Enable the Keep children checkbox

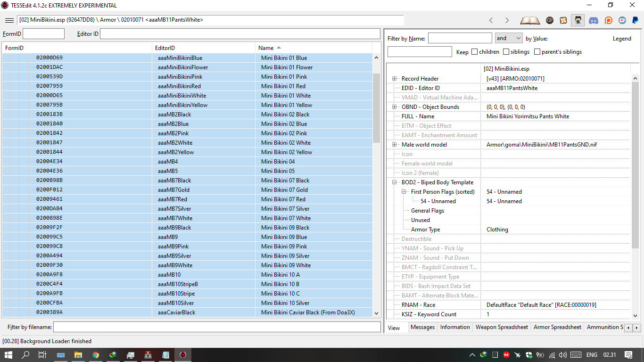coord(474,52)
